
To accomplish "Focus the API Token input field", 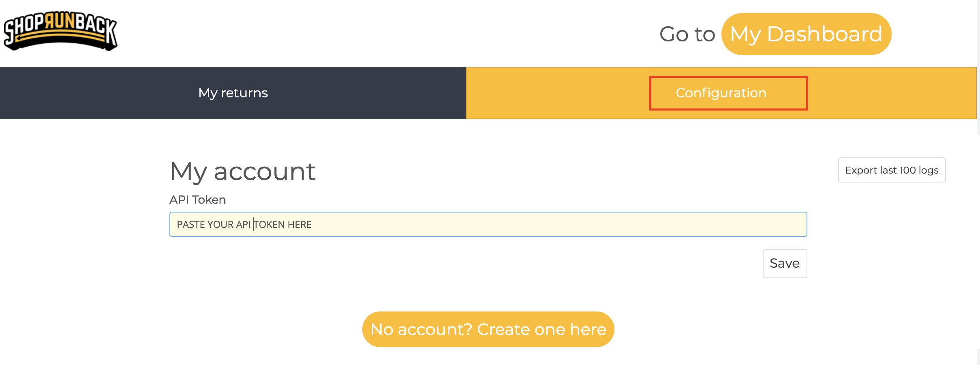I will coord(488,224).
